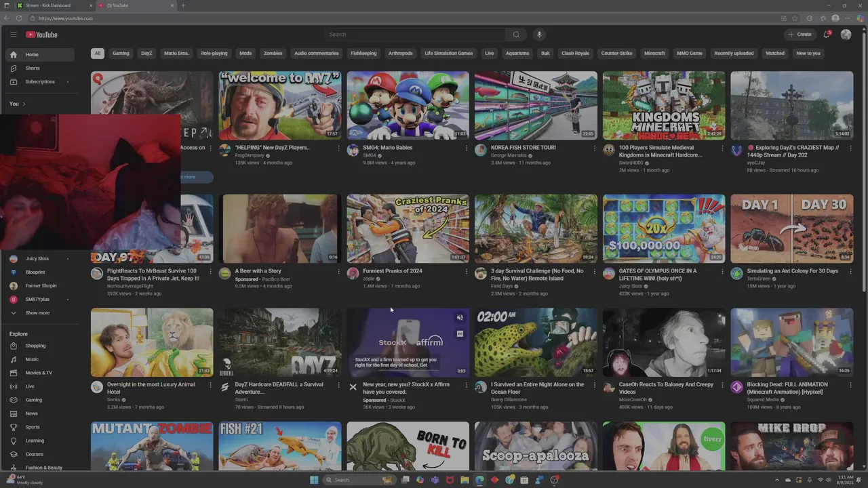Image resolution: width=868 pixels, height=488 pixels.
Task: Open News in the Explore section
Action: click(41, 413)
